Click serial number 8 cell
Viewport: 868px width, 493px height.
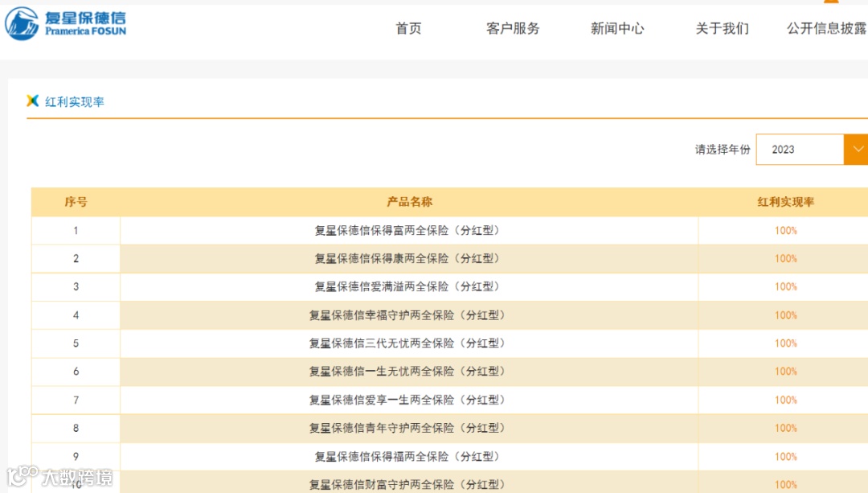pyautogui.click(x=76, y=428)
